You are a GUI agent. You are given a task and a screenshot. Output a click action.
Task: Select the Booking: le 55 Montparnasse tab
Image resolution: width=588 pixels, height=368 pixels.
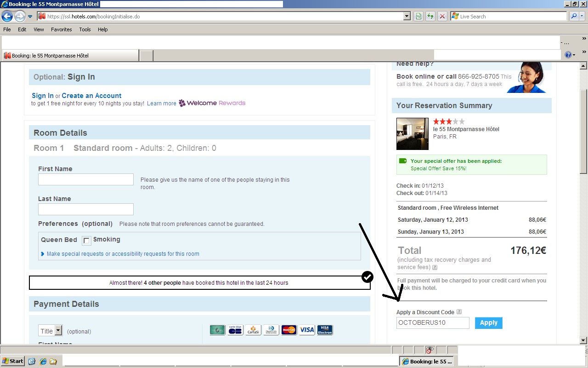[69, 56]
